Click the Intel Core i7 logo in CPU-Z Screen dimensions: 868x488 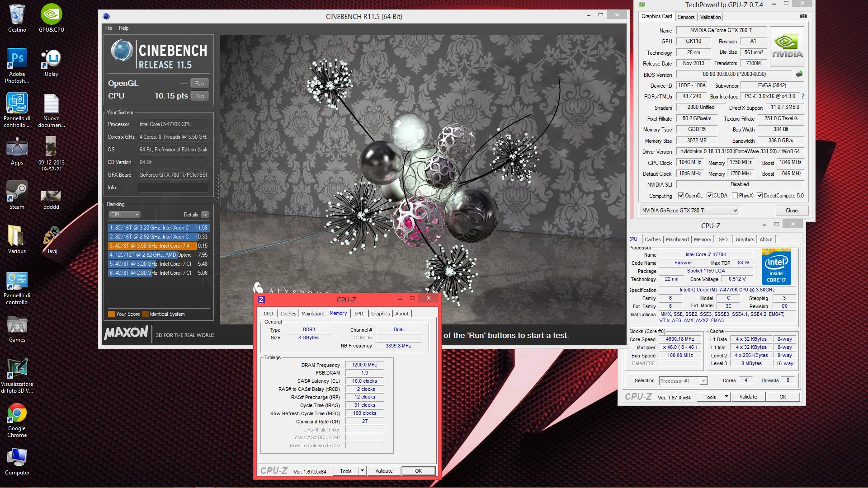[776, 266]
